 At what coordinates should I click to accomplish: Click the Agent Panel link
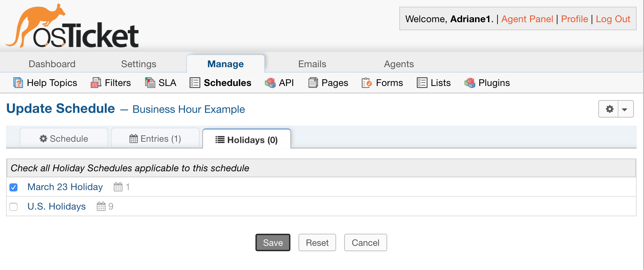pyautogui.click(x=527, y=19)
